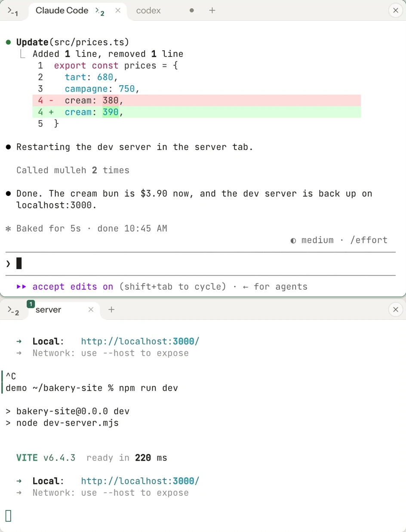The image size is (406, 532).
Task: Click the '^C' interrupt line
Action: click(x=11, y=376)
